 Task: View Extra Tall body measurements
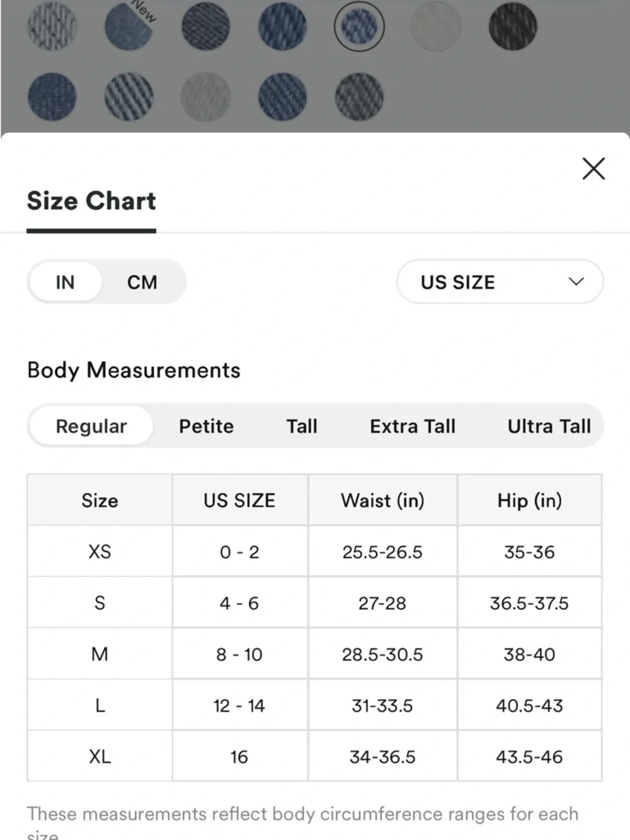tap(412, 426)
